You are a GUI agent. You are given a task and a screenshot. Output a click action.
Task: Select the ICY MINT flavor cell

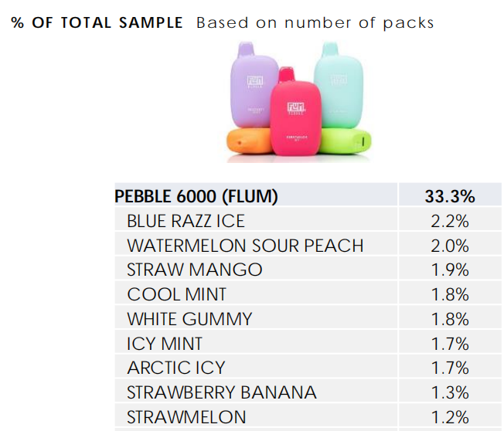(256, 342)
